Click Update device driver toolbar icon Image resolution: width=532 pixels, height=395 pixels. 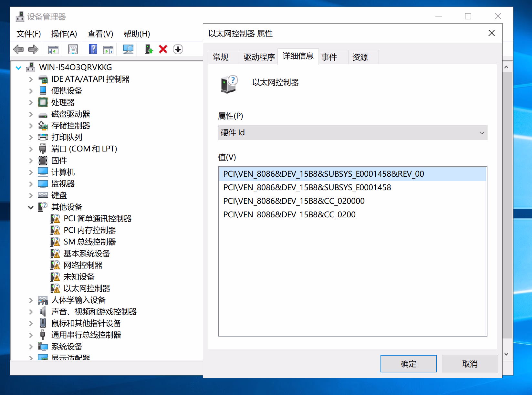pos(149,49)
